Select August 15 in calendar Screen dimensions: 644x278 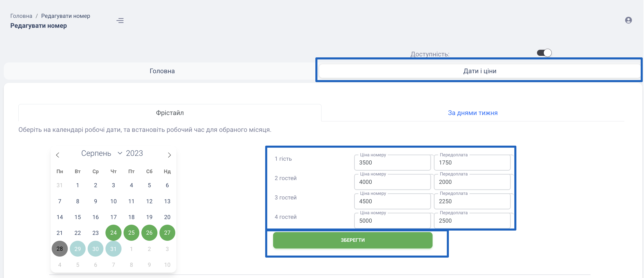(78, 217)
